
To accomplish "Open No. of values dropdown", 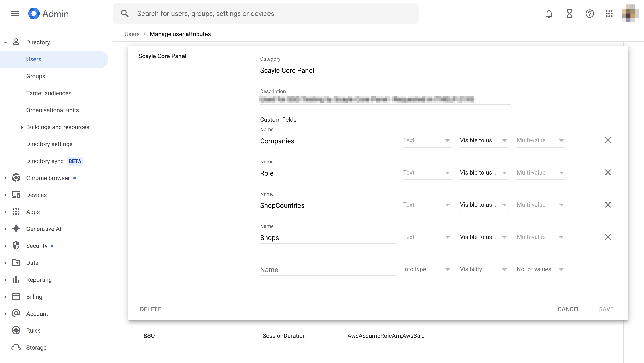I will coord(540,269).
